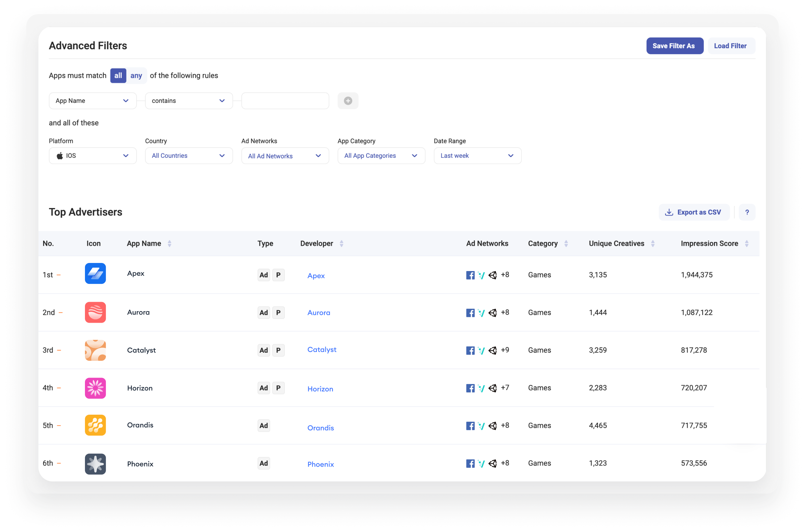The image size is (805, 532).
Task: Click the Aurora app icon
Action: coord(95,312)
